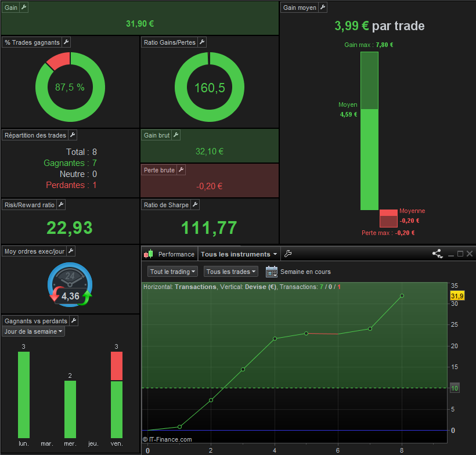
Task: Click the Perte max : -0,20 € label
Action: [388, 233]
